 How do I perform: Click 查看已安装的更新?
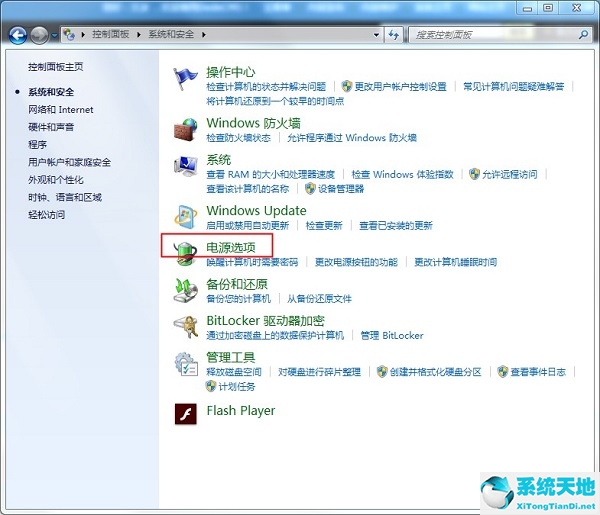tap(396, 226)
